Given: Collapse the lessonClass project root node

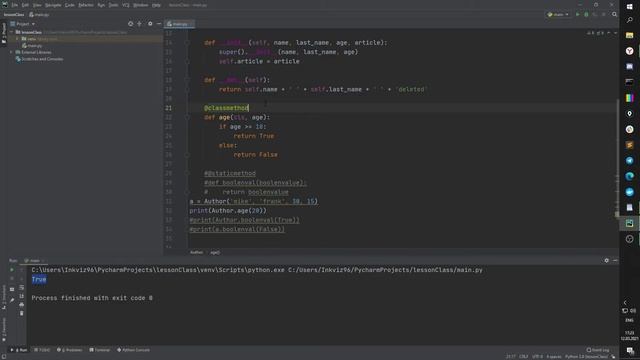Looking at the screenshot, I should (x=12, y=32).
